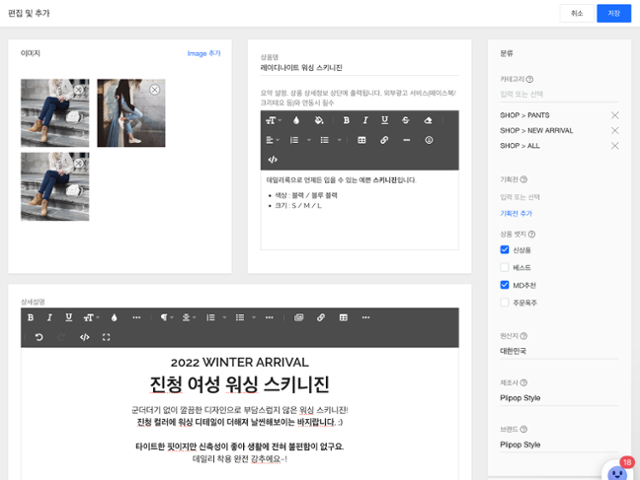
Task: Click the ordered list icon in 상세설명 editor
Action: (x=211, y=318)
